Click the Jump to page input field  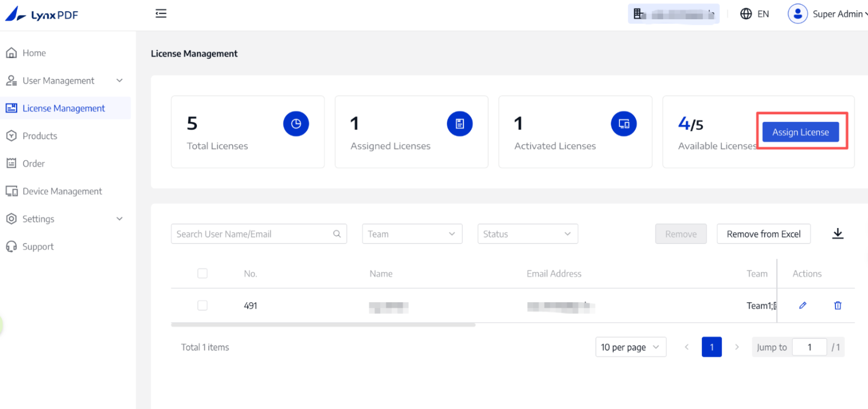tap(809, 347)
